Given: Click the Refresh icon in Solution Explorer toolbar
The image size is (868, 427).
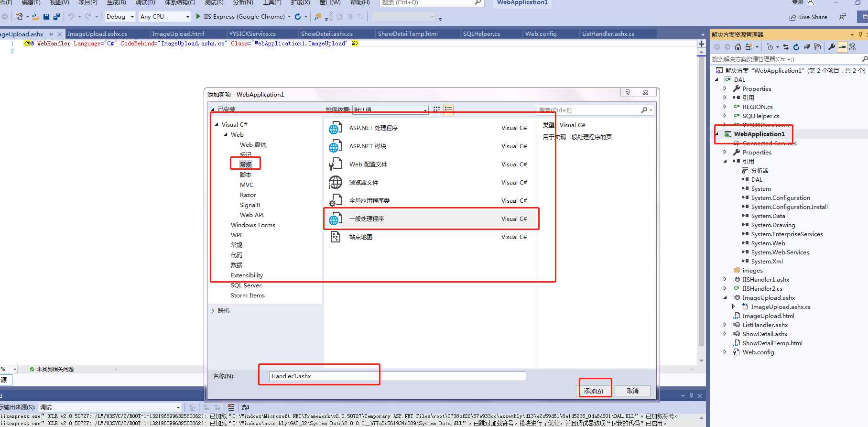Looking at the screenshot, I should pos(796,47).
